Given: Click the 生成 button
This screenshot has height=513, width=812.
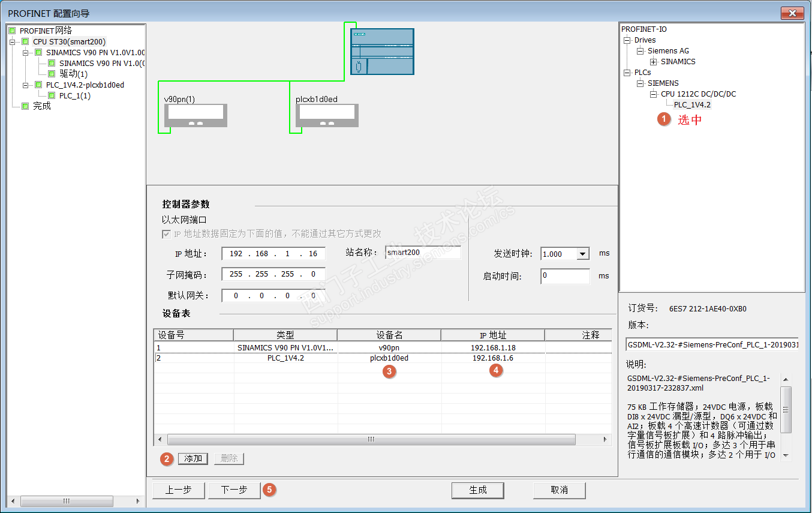Looking at the screenshot, I should tap(478, 490).
